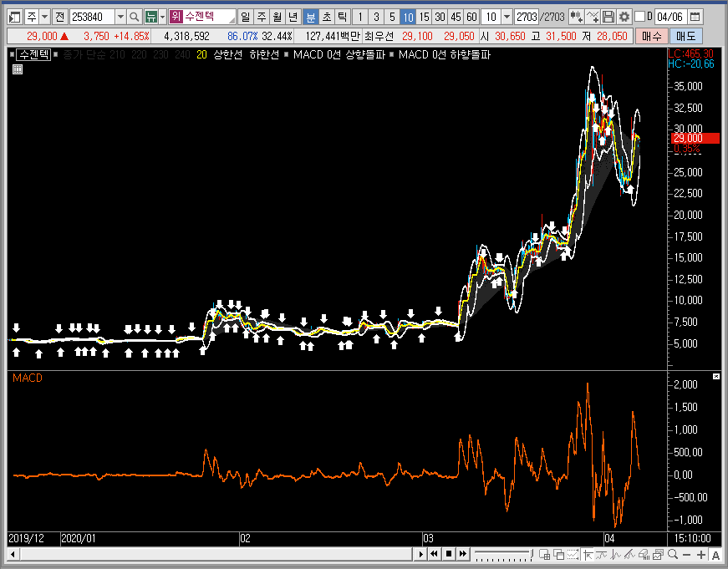Switch to 일 daily chart

pyautogui.click(x=246, y=18)
